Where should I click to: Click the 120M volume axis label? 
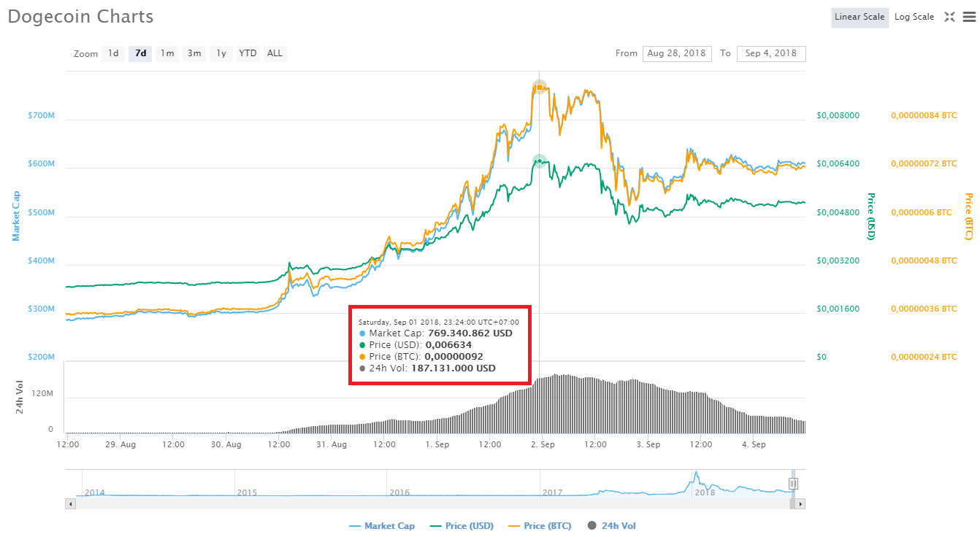click(x=42, y=393)
